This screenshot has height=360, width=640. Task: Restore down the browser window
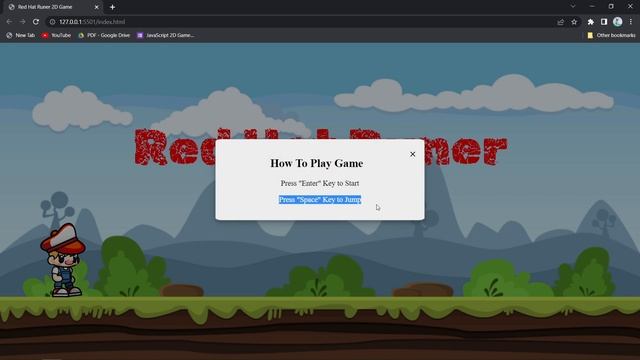point(611,7)
